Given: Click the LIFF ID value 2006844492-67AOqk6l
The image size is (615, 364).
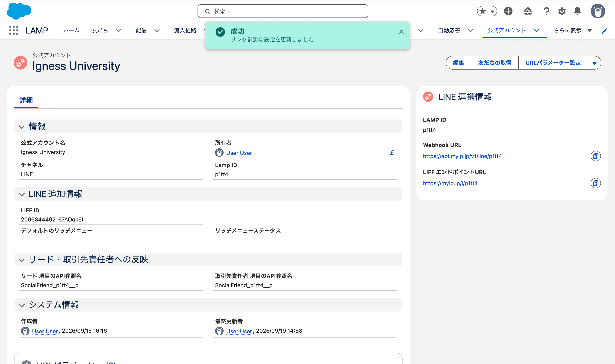Looking at the screenshot, I should 52,220.
